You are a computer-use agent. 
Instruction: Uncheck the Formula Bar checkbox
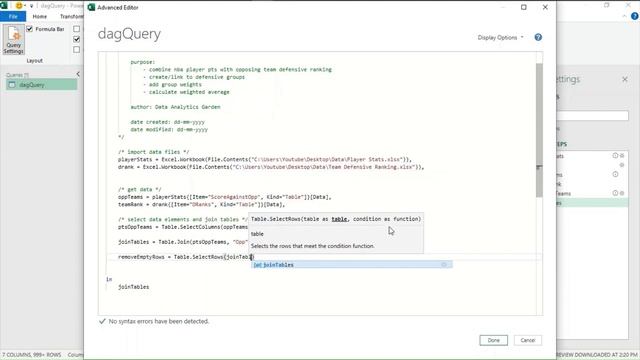(x=29, y=29)
